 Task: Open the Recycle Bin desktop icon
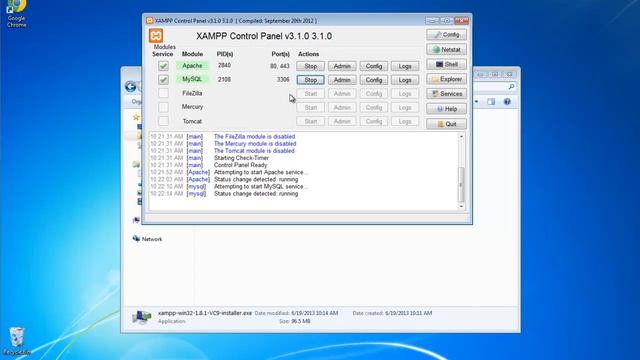point(16,340)
